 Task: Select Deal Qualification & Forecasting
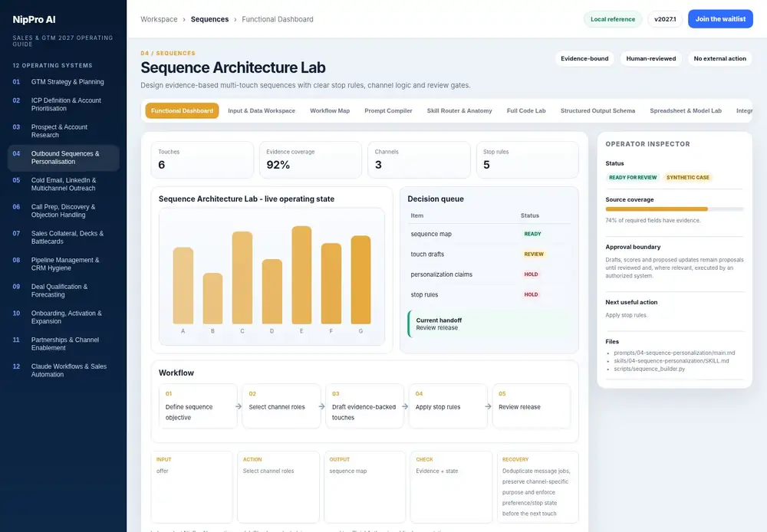coord(63,291)
